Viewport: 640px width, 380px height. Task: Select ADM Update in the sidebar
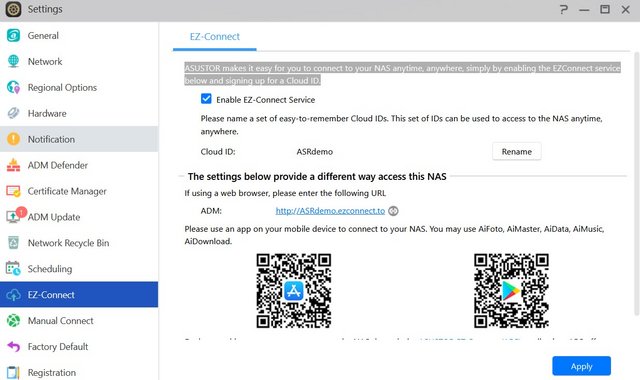point(79,217)
